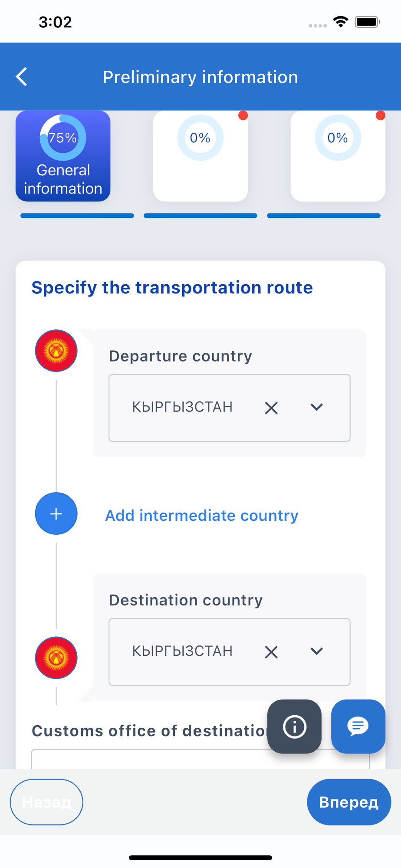The height and width of the screenshot is (868, 401).
Task: Click the first blue progress bar segment
Action: [77, 216]
